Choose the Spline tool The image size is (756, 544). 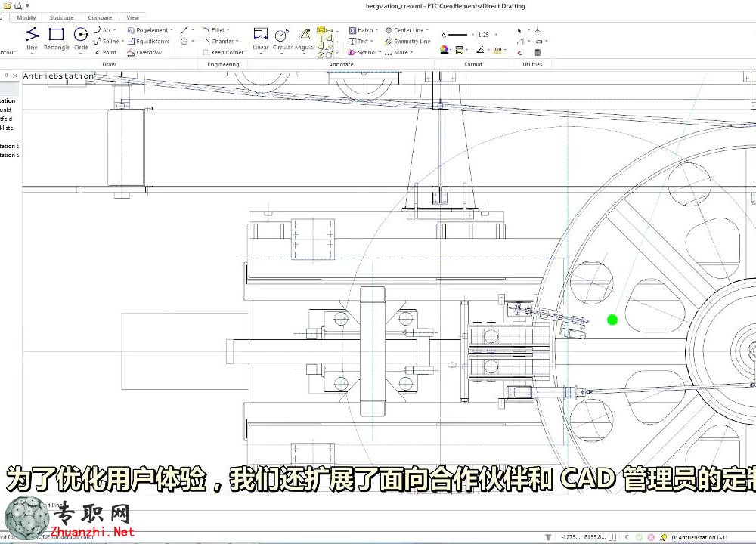tap(107, 41)
